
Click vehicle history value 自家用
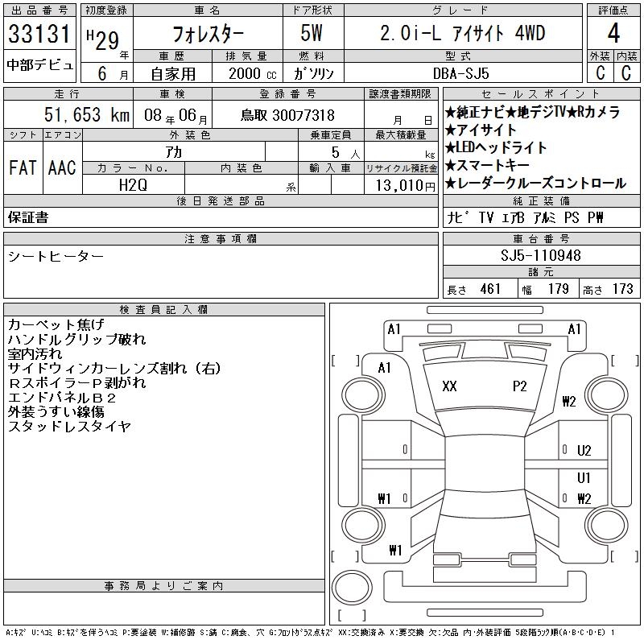click(x=173, y=74)
